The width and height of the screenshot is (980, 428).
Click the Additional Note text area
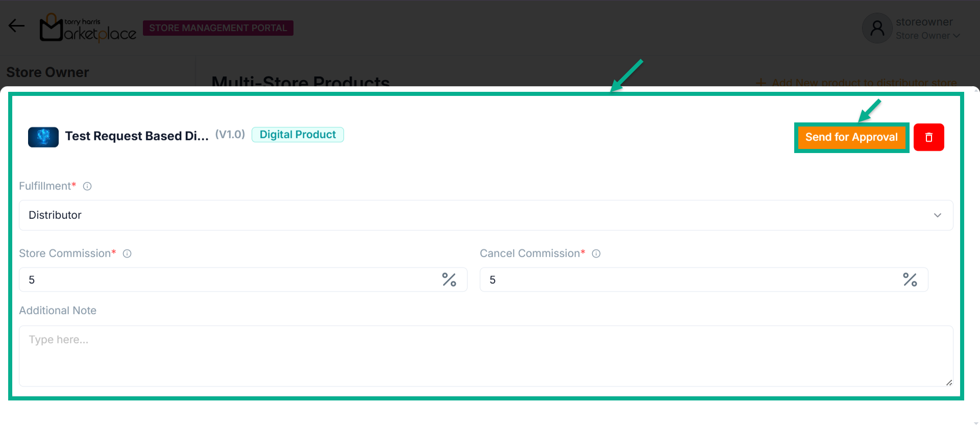[485, 356]
